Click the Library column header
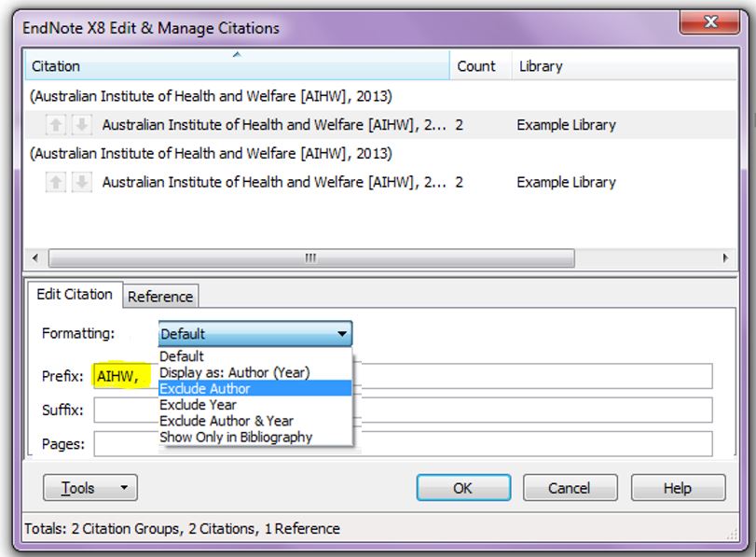Image resolution: width=756 pixels, height=557 pixels. pyautogui.click(x=625, y=66)
